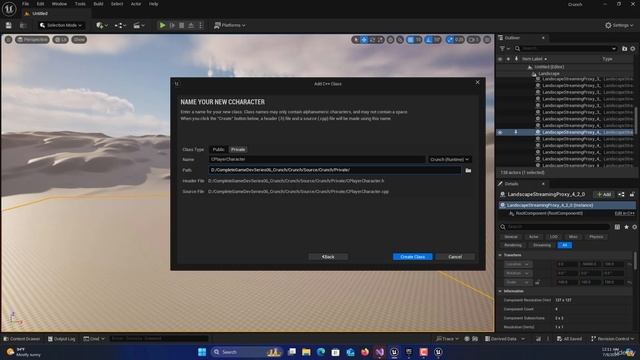Image resolution: width=640 pixels, height=360 pixels.
Task: Open Details panel settings gear icon
Action: 634,227
